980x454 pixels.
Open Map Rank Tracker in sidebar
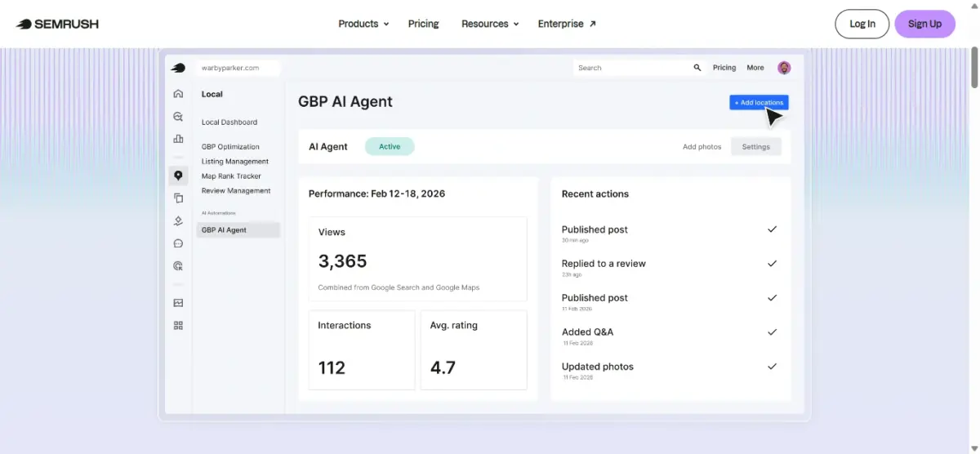coord(231,176)
